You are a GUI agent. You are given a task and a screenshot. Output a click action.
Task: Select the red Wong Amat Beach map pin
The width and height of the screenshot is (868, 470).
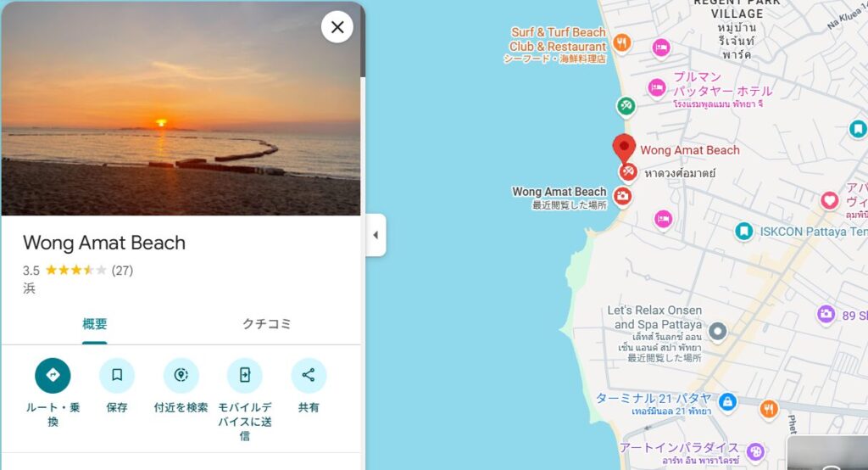(624, 148)
